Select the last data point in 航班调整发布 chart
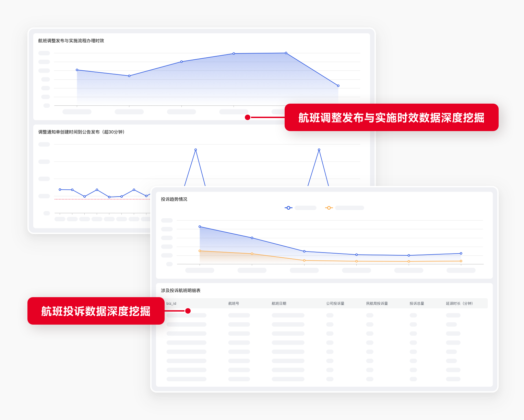524x420 pixels. coord(338,86)
